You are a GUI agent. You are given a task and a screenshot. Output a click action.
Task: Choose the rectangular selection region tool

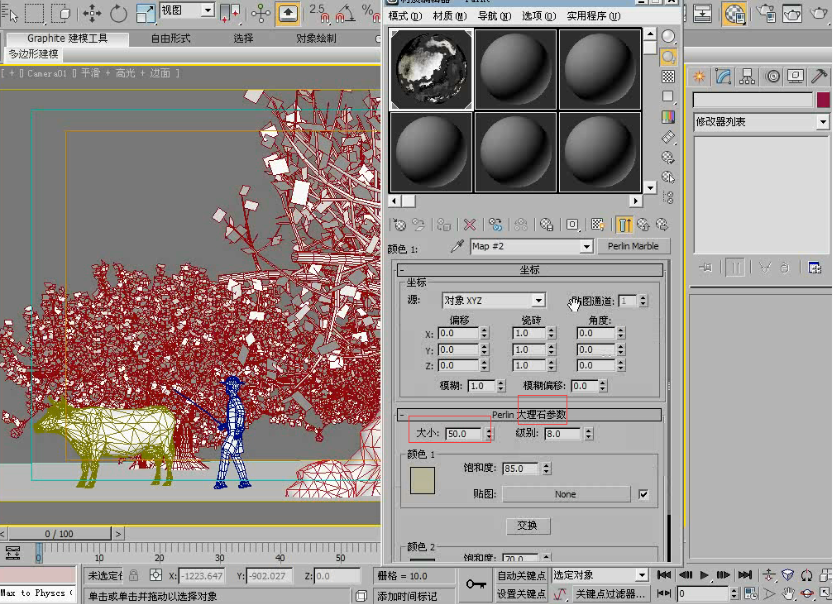point(35,13)
